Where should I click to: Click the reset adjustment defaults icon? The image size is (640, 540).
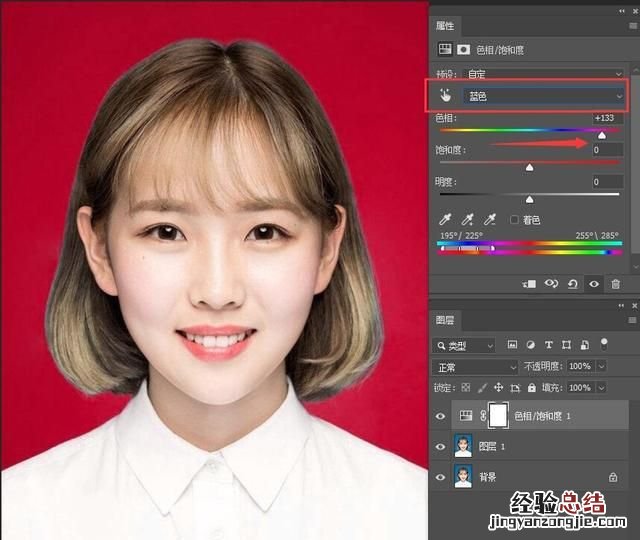(x=572, y=284)
